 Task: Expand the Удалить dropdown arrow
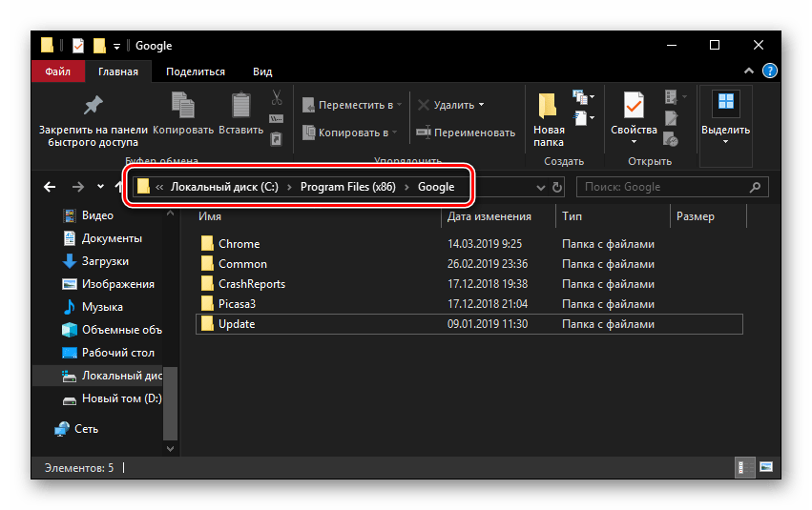pyautogui.click(x=482, y=105)
